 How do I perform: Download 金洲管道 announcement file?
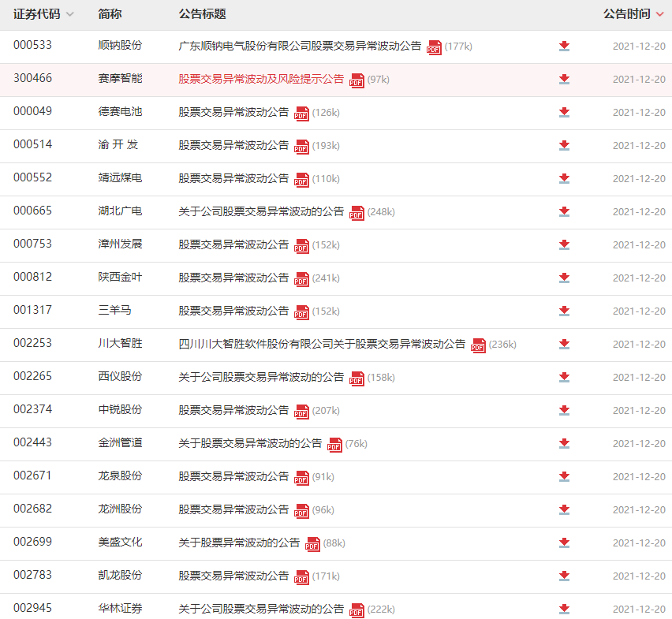click(x=564, y=444)
